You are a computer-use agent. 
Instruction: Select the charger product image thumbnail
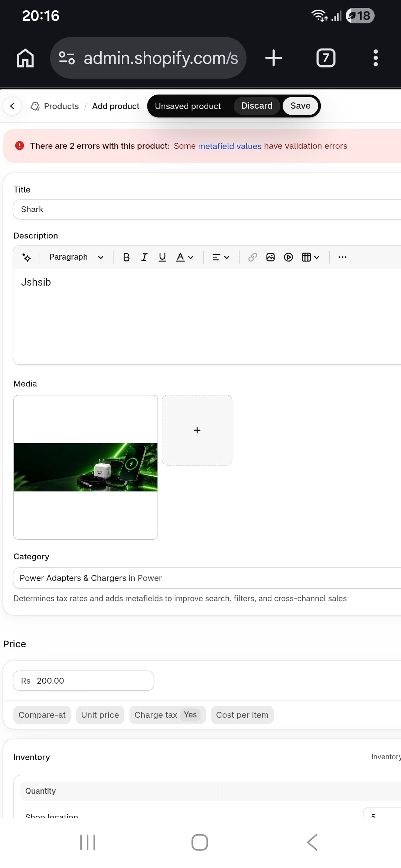(86, 467)
